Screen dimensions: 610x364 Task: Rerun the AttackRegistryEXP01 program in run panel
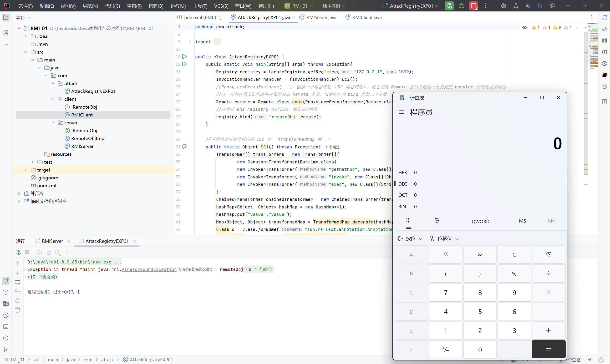18,253
